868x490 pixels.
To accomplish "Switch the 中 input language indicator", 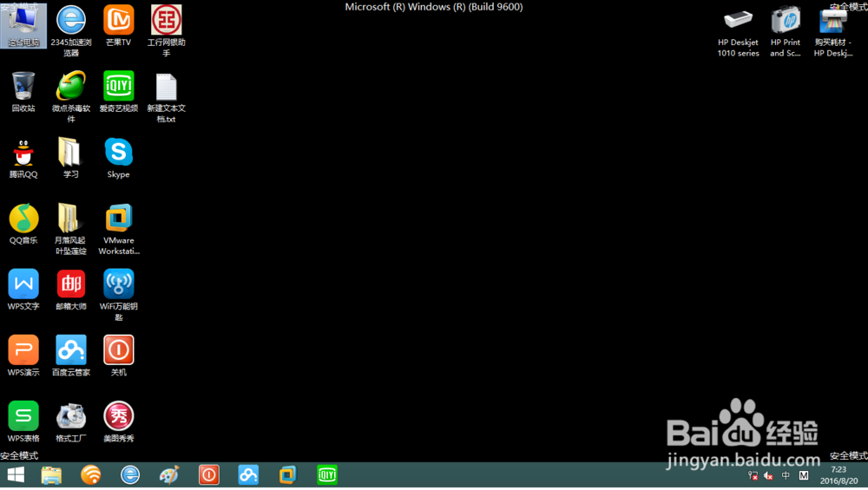I will click(x=786, y=475).
